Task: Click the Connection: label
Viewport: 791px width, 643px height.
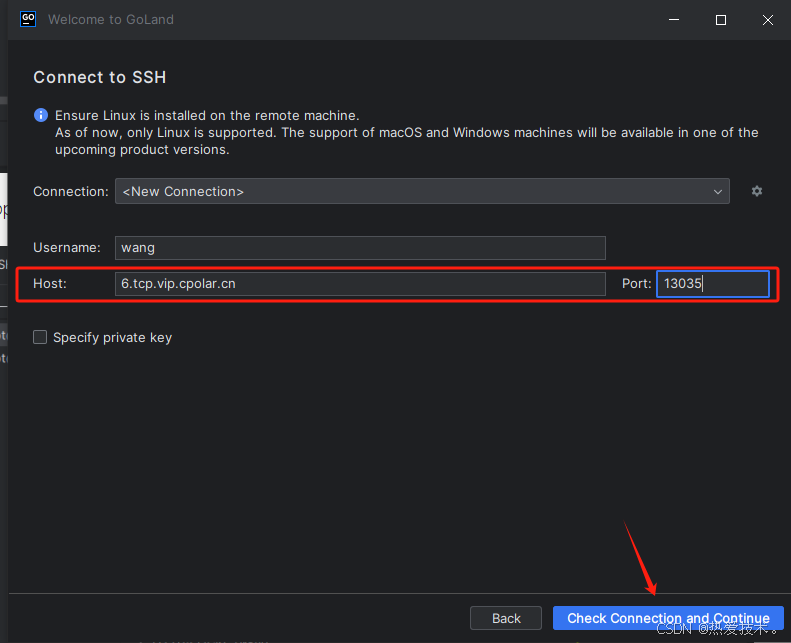Action: pyautogui.click(x=71, y=192)
